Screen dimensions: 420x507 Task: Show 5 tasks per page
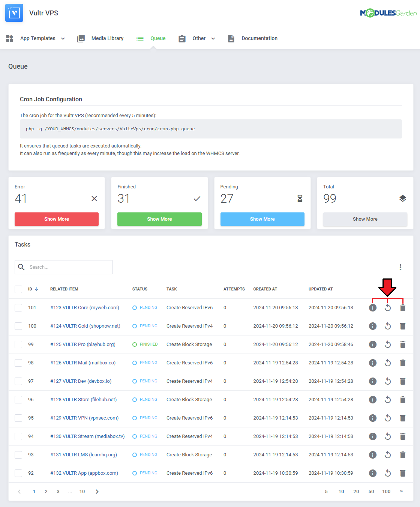(326, 492)
